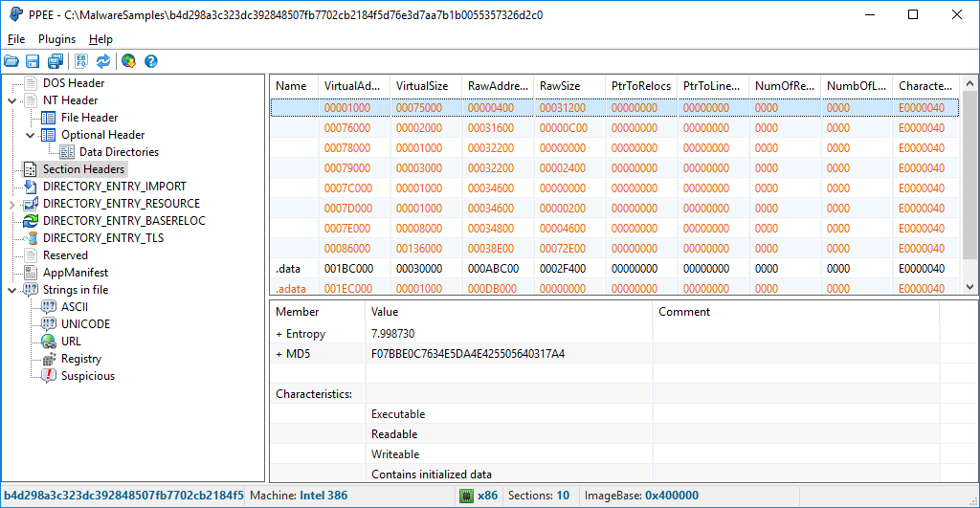The width and height of the screenshot is (980, 508).
Task: Click the globe download toolbar icon
Action: [x=128, y=61]
